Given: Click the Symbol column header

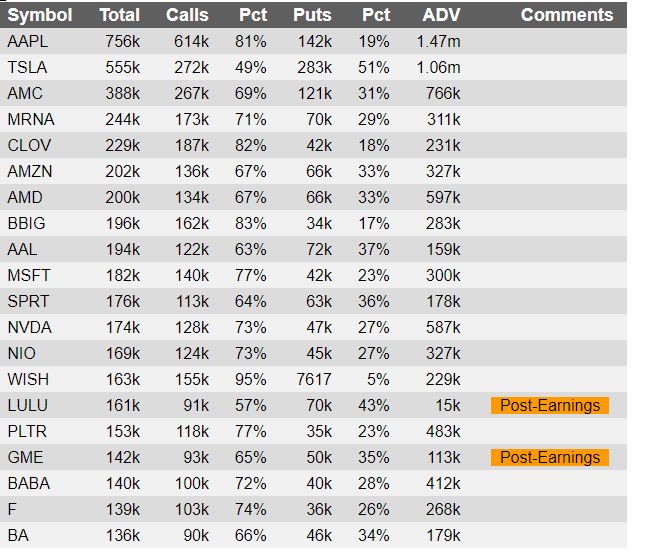Looking at the screenshot, I should [x=40, y=15].
